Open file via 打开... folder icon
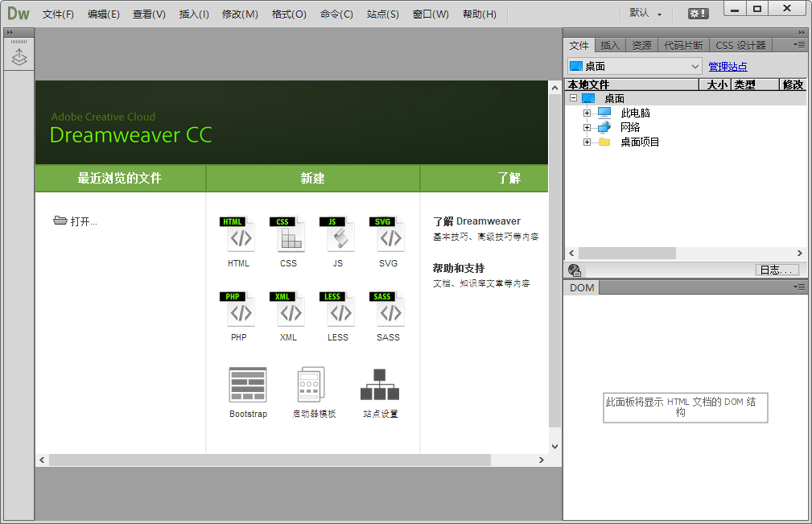This screenshot has width=812, height=524. (x=60, y=221)
